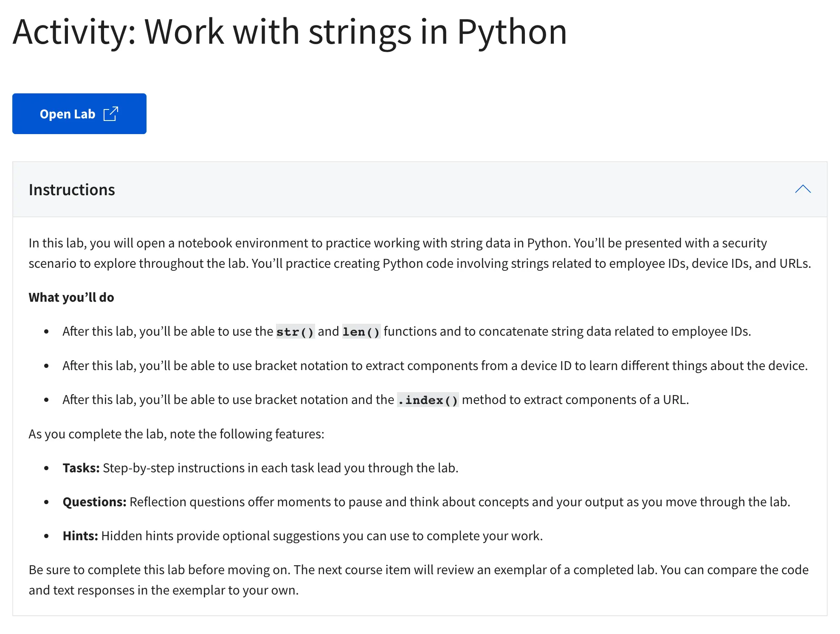The width and height of the screenshot is (840, 634).
Task: Click the bold 'Hints:' label
Action: tap(80, 536)
